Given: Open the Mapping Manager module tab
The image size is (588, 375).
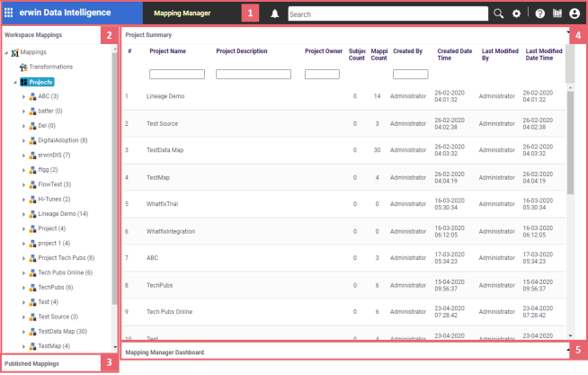Looking at the screenshot, I should pos(183,13).
